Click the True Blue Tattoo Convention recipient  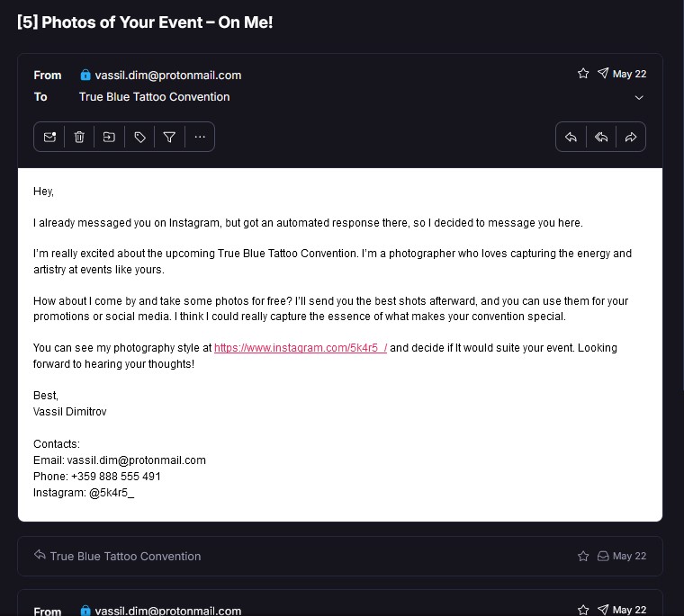tap(154, 97)
